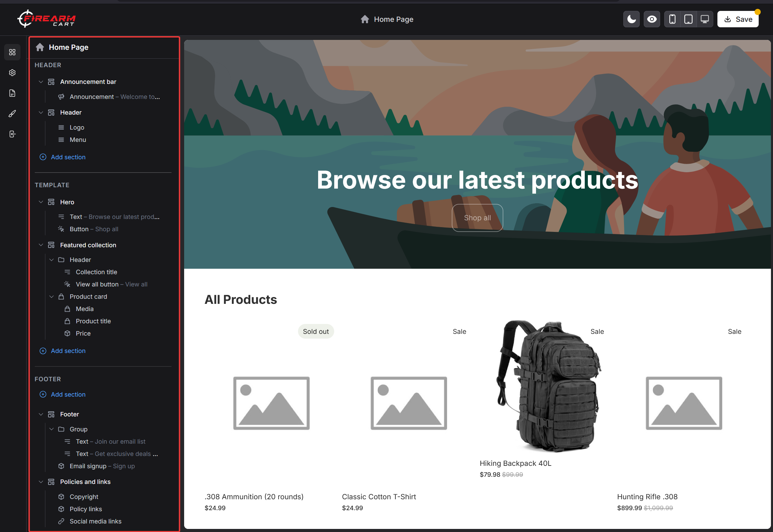
Task: Click Classic Cotton T-Shirt product title
Action: point(379,497)
